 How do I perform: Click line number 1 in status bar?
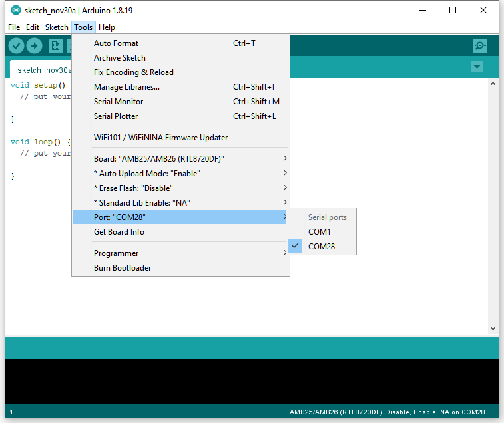[11, 412]
